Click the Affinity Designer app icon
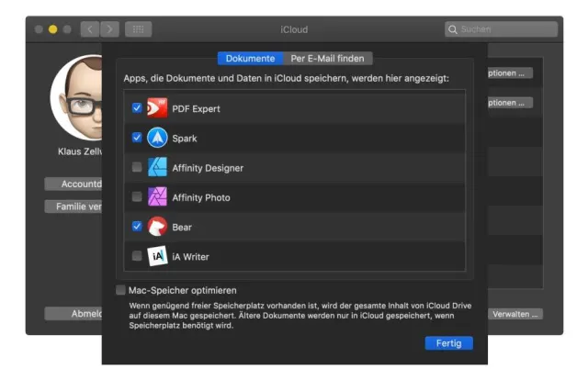 (x=157, y=167)
